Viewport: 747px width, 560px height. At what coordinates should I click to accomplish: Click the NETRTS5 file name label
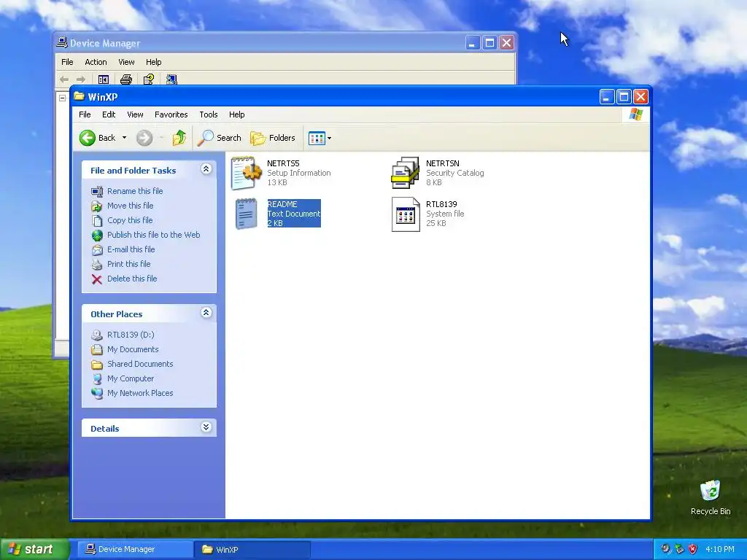(x=283, y=163)
